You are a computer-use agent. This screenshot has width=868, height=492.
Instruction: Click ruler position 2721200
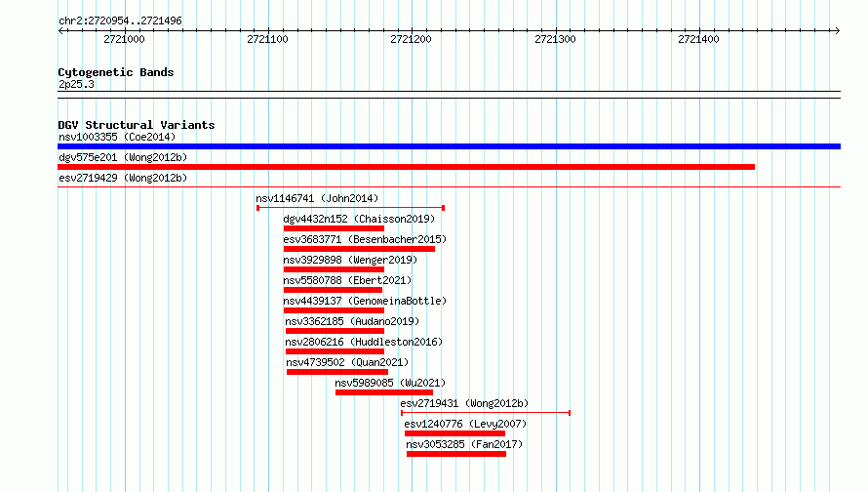(411, 39)
